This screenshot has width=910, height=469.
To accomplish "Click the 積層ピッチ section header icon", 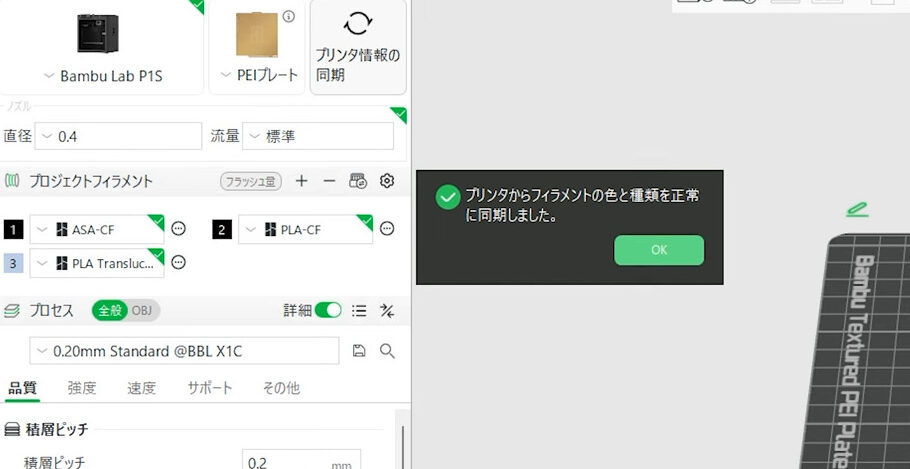I will 12,430.
